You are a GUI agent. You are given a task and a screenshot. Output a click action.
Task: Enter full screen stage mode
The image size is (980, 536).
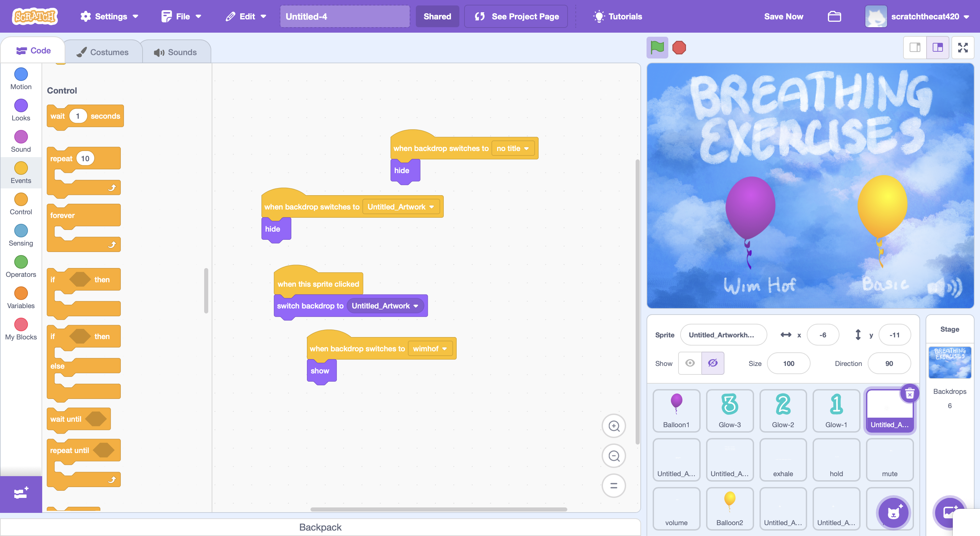[x=963, y=48]
